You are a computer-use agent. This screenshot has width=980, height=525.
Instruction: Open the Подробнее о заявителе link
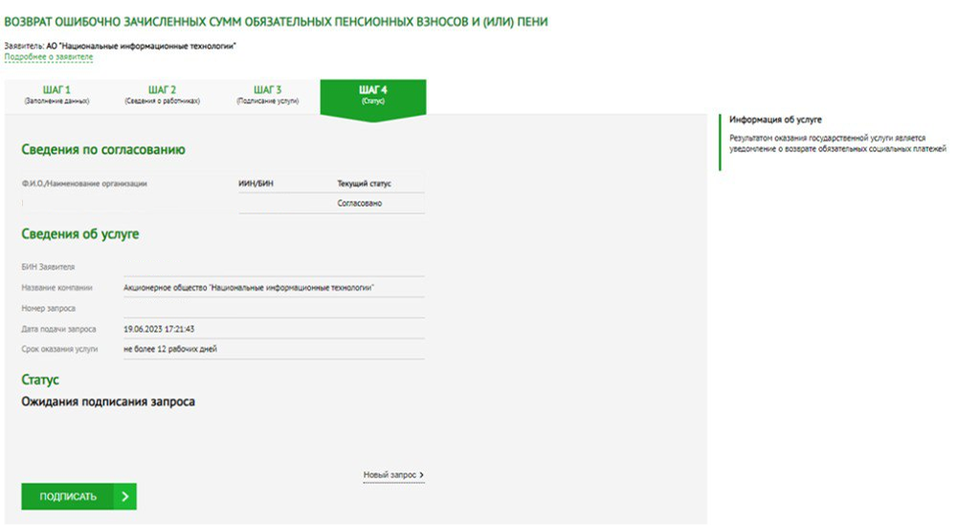pos(49,57)
